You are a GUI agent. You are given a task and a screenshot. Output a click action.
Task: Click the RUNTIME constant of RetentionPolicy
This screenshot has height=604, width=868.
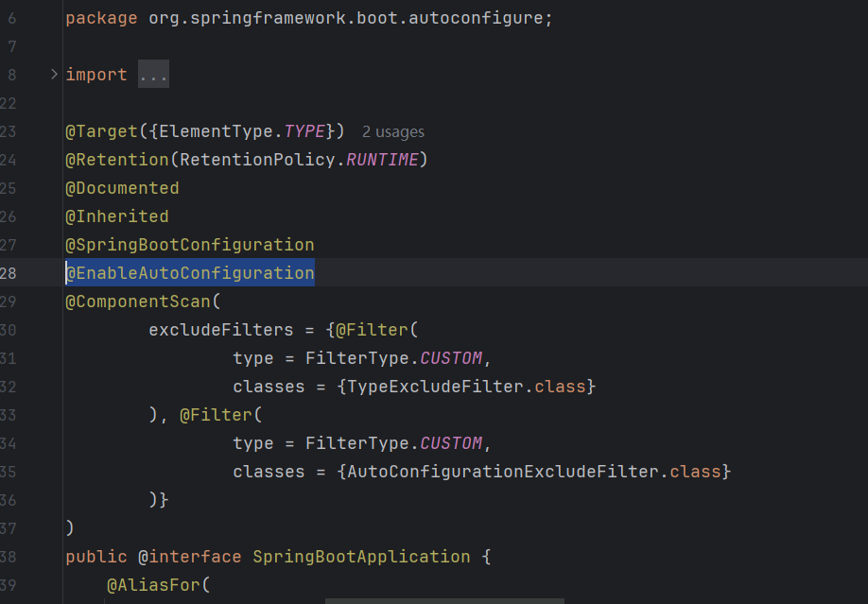[382, 160]
